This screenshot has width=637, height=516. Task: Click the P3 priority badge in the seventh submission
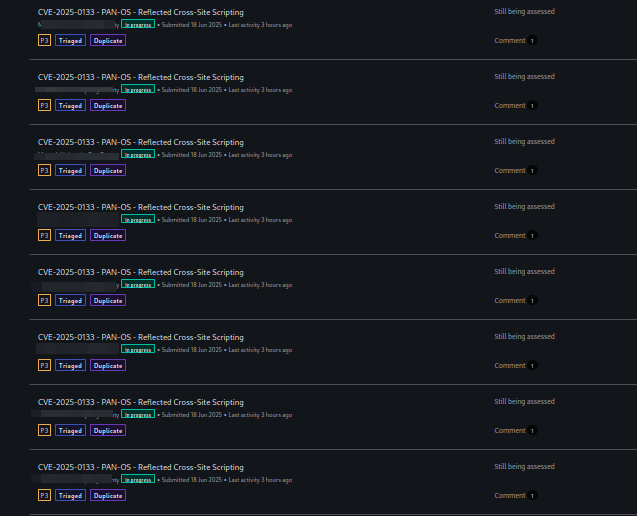coord(44,430)
